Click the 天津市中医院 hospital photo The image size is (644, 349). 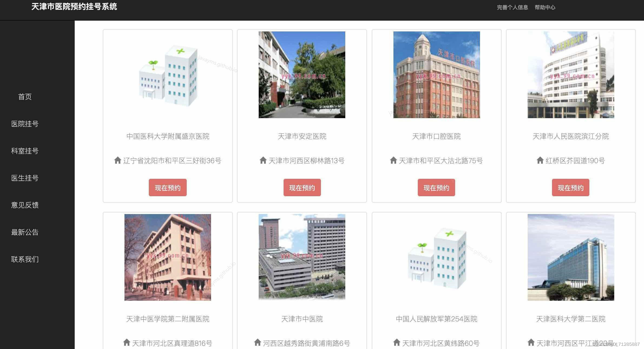click(x=302, y=257)
